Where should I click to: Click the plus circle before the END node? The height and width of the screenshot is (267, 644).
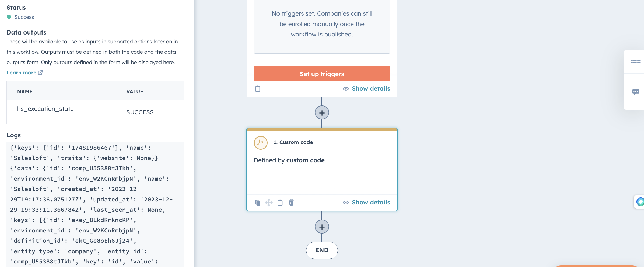pyautogui.click(x=322, y=227)
